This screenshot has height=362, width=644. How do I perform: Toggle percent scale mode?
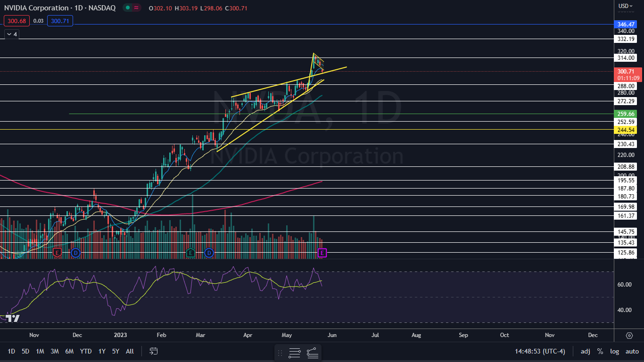coord(600,351)
